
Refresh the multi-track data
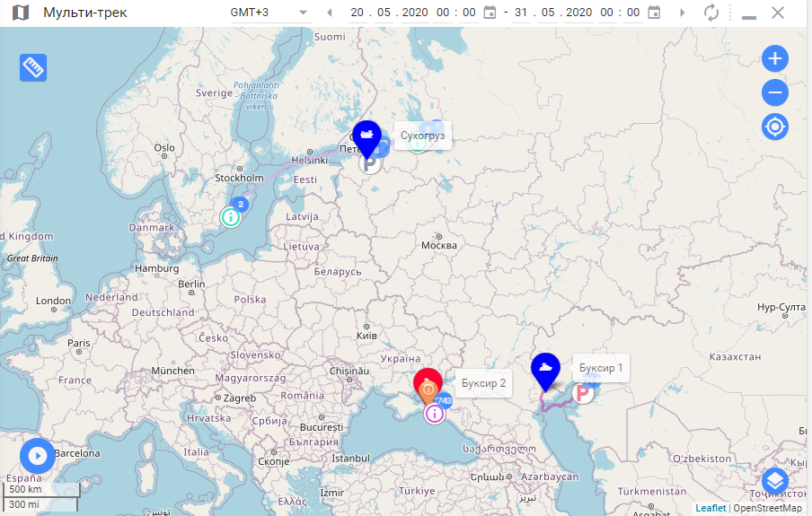click(x=710, y=13)
